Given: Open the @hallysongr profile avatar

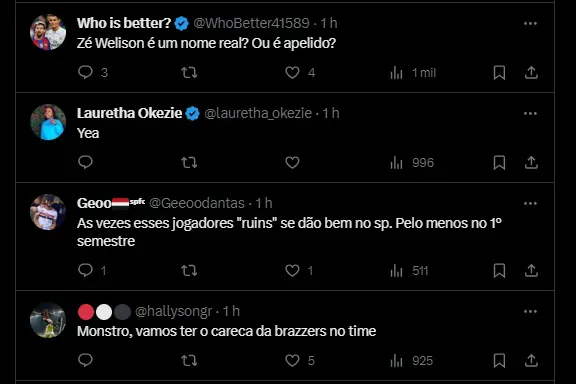Looking at the screenshot, I should coord(48,320).
